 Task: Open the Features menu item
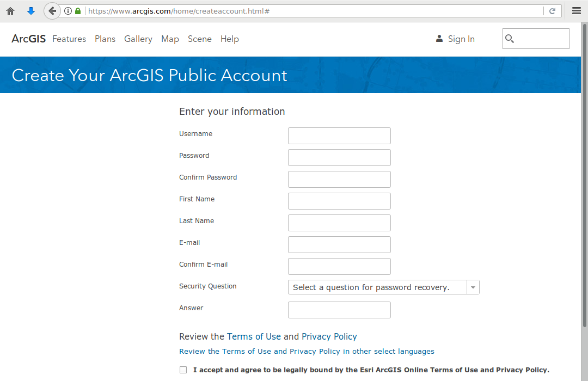[x=69, y=39]
